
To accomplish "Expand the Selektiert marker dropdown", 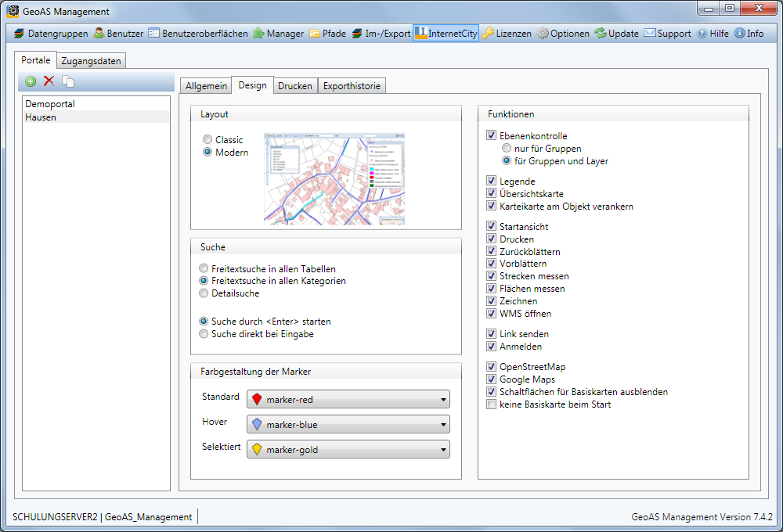I will tap(348, 450).
